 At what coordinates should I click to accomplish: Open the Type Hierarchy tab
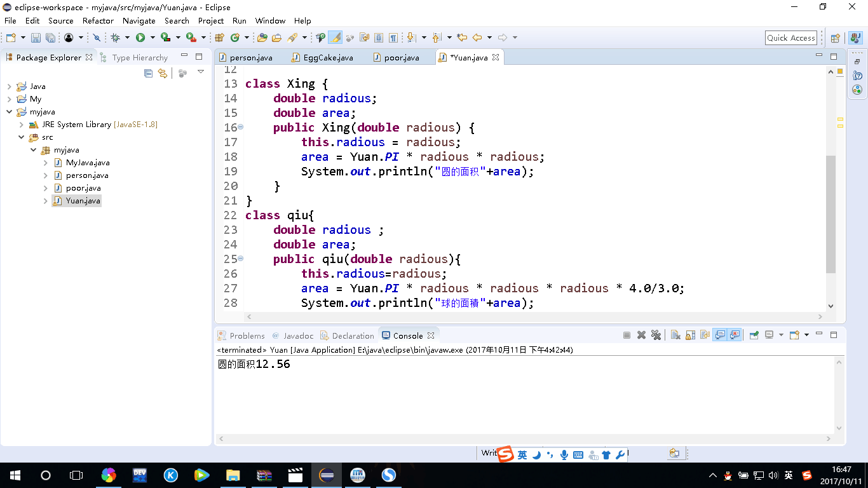tap(134, 57)
